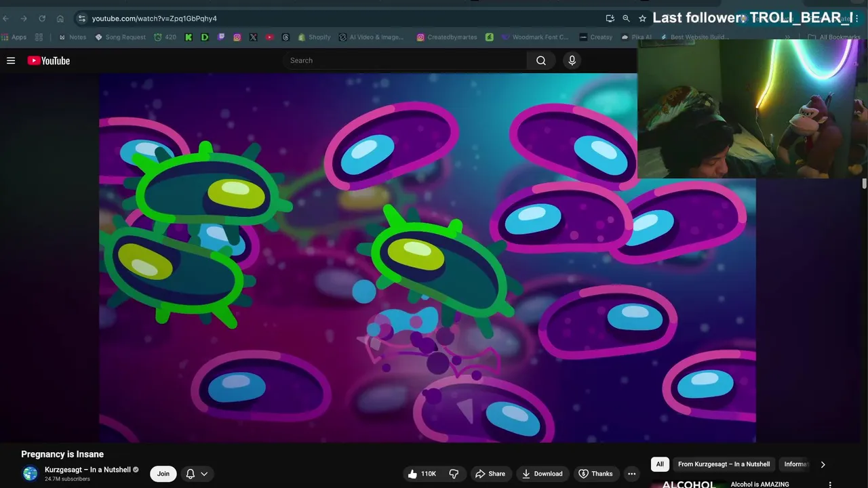Screen dimensions: 868x488
Task: Go to the YouTube home logo
Action: pyautogui.click(x=49, y=60)
